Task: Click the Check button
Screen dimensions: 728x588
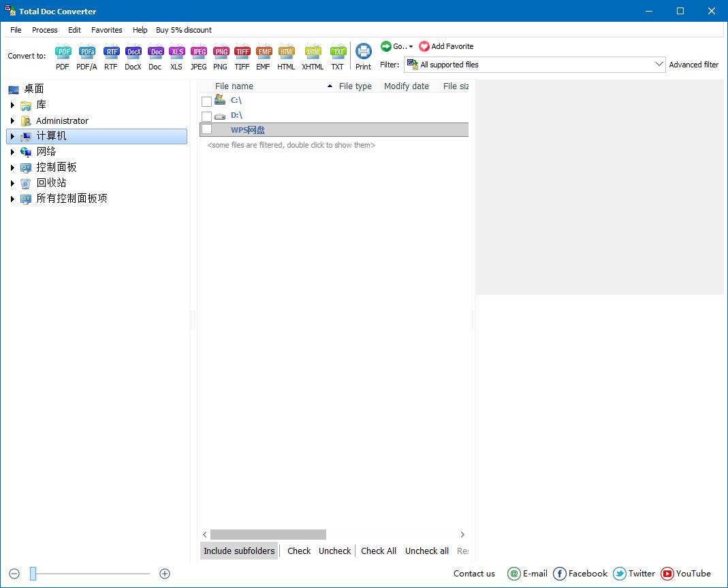Action: [299, 551]
